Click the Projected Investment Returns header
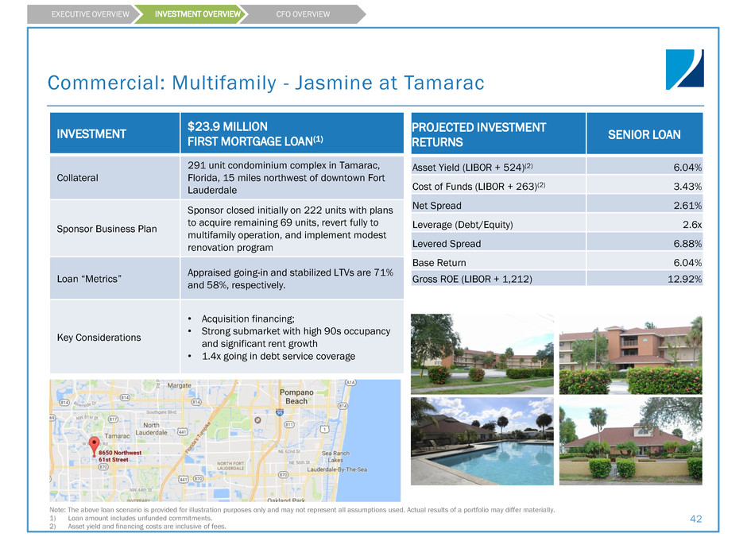The height and width of the screenshot is (560, 747). [478, 134]
